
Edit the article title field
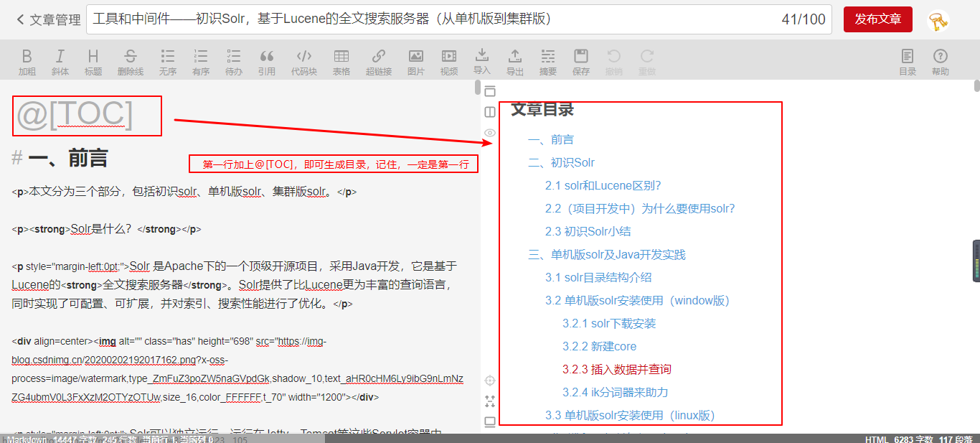[x=459, y=19]
